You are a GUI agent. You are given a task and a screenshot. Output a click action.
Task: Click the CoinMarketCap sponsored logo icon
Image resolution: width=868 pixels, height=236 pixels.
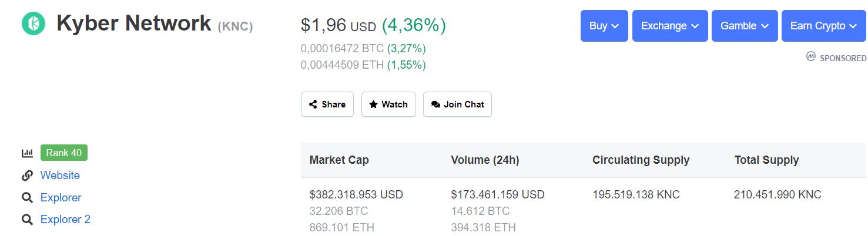point(811,57)
